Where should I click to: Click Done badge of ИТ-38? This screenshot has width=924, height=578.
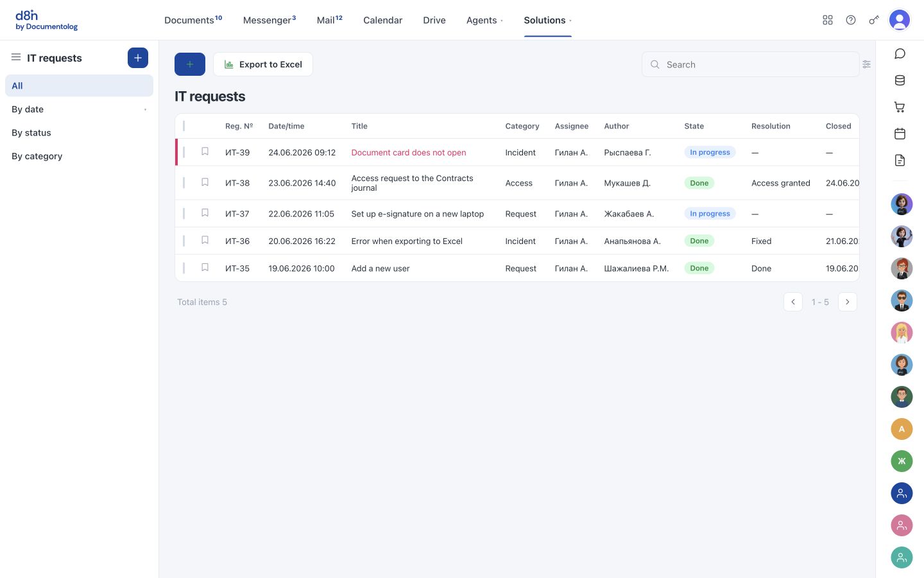point(699,183)
